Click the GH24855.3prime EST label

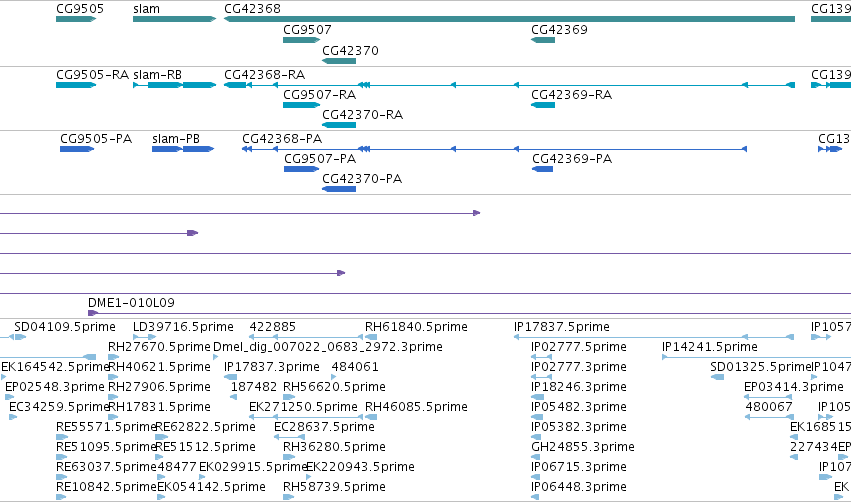click(583, 447)
